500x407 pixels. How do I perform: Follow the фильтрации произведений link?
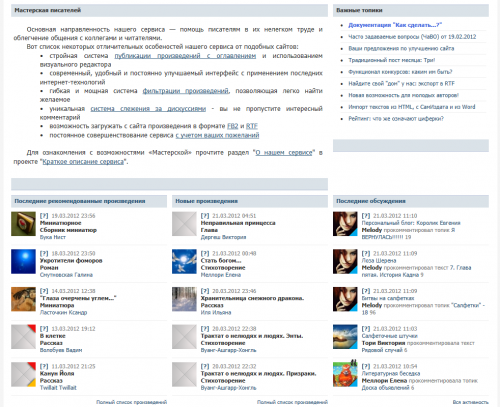tap(186, 91)
